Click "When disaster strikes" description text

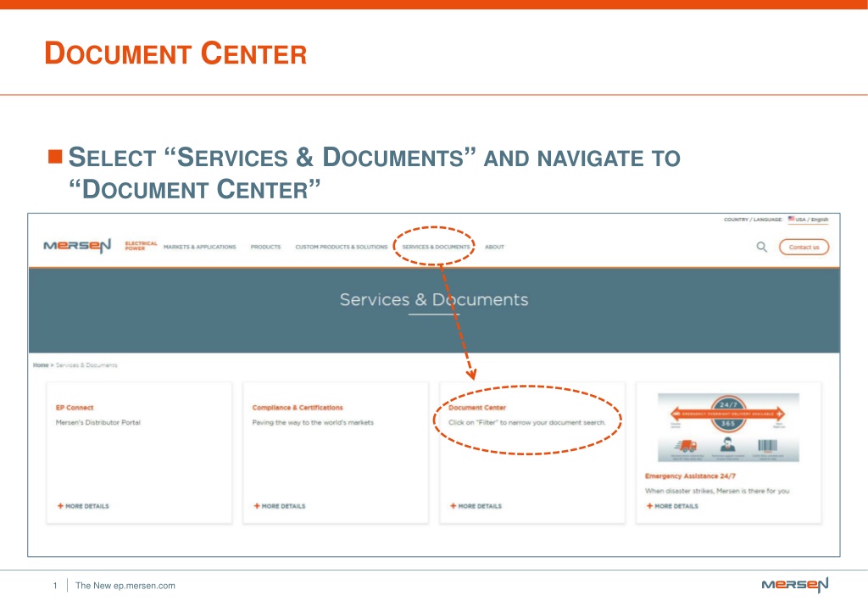click(717, 491)
